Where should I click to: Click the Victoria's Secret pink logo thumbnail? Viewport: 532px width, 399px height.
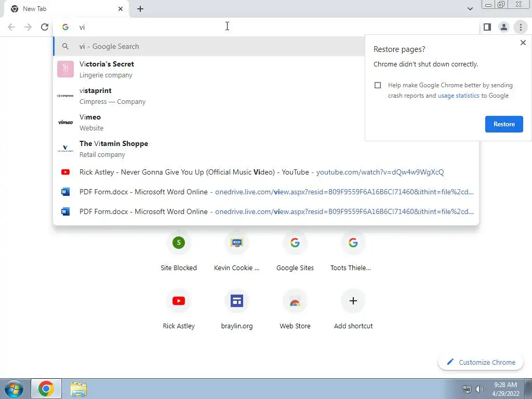pyautogui.click(x=65, y=69)
